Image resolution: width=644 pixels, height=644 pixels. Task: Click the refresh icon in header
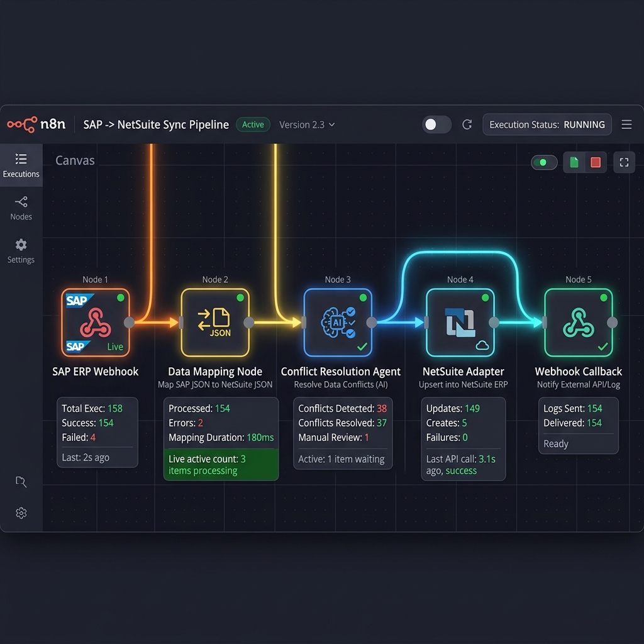[467, 125]
